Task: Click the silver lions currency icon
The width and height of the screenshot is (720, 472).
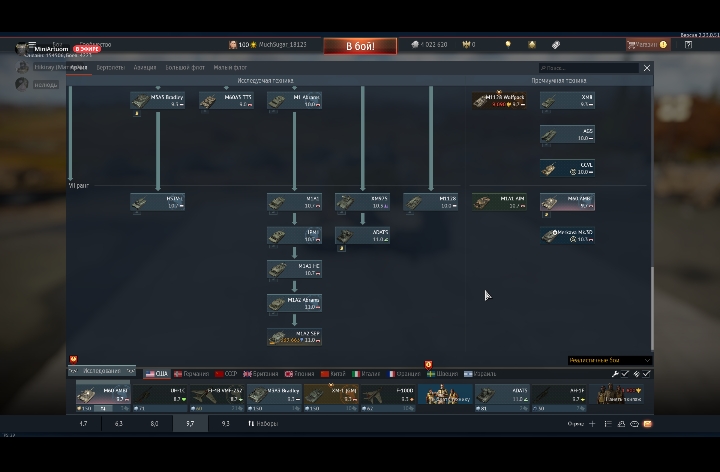Action: click(x=415, y=45)
